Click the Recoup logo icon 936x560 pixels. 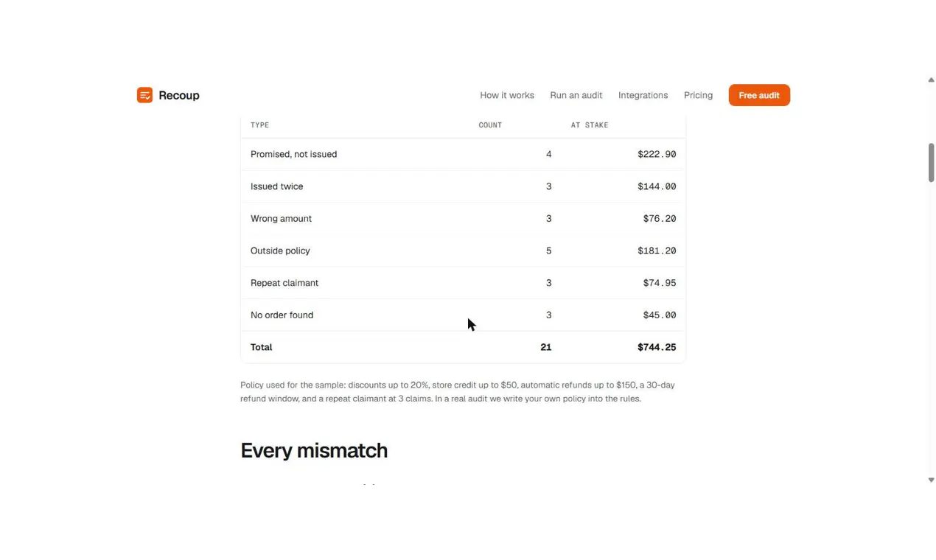144,95
